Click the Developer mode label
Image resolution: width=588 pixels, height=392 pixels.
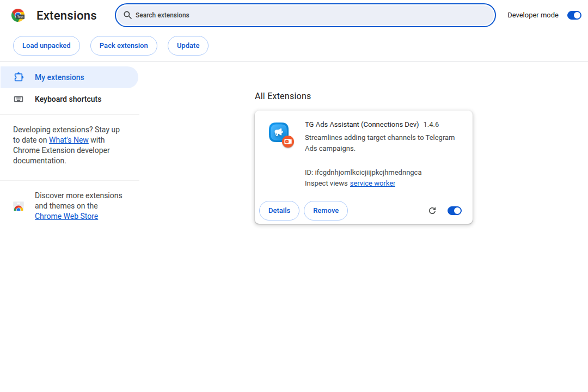tap(533, 15)
